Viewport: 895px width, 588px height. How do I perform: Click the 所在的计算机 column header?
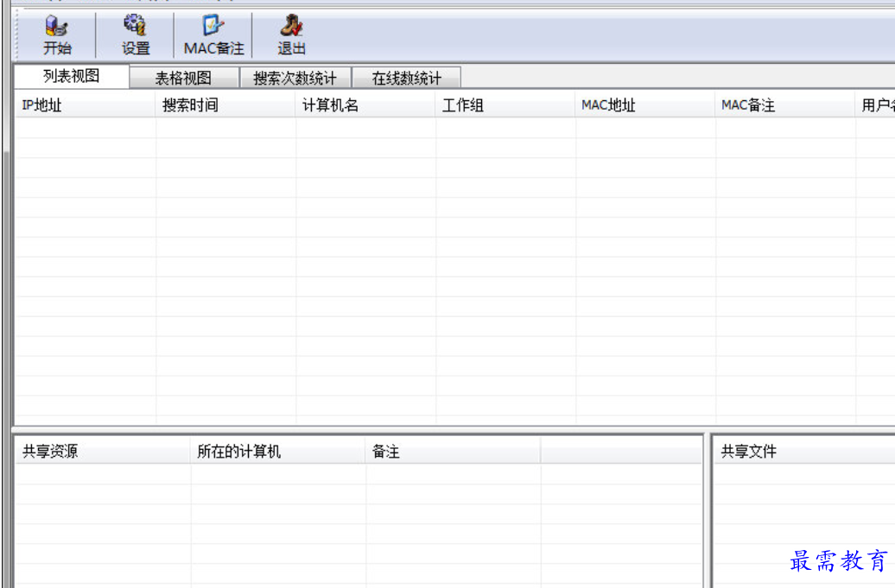(278, 452)
